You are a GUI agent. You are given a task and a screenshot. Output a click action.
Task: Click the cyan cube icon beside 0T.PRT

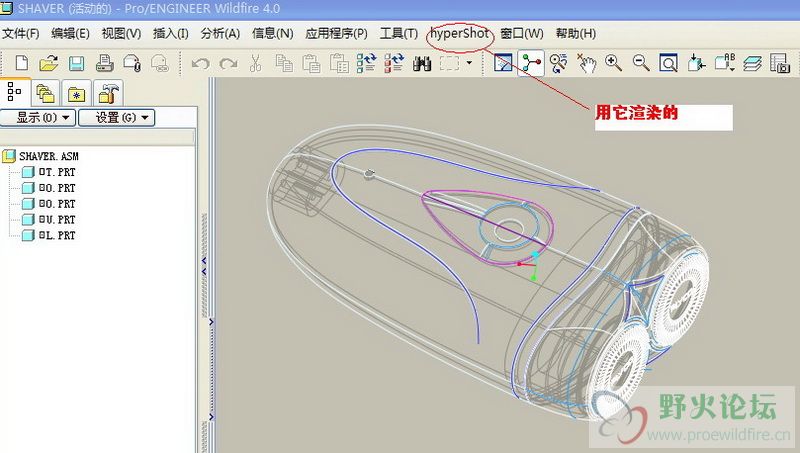29,172
